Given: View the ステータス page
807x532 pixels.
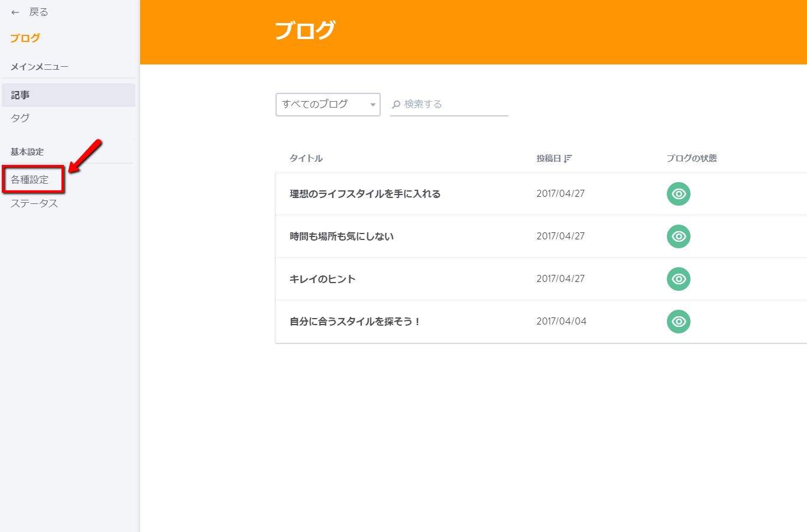Looking at the screenshot, I should pyautogui.click(x=33, y=203).
